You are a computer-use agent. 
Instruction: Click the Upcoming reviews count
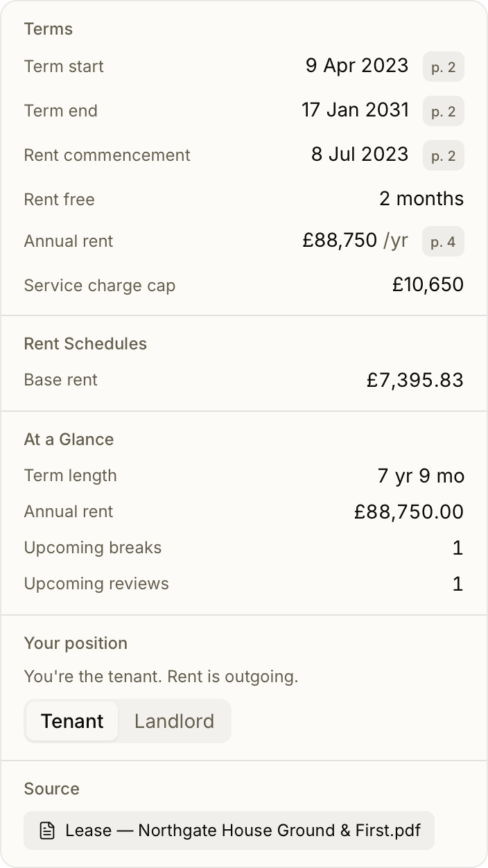458,584
